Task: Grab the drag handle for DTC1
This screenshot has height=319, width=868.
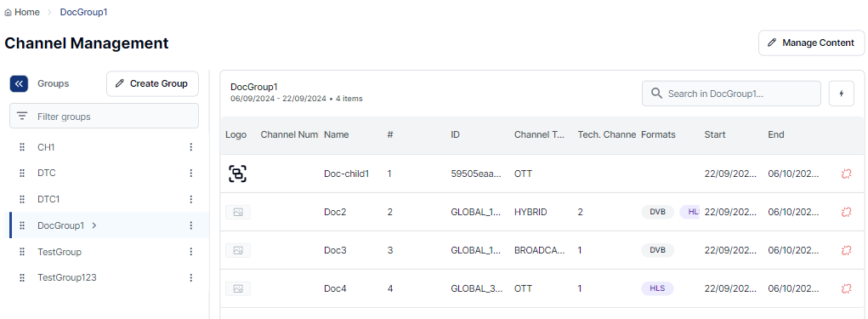Action: 22,199
